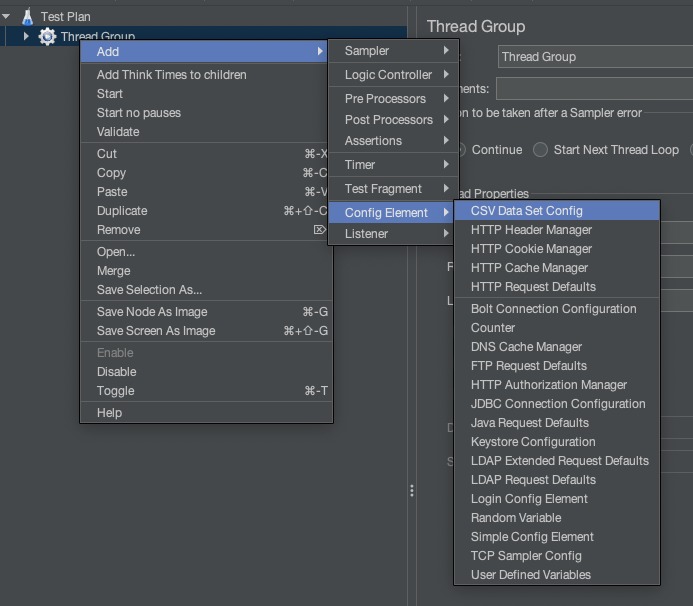Click the Thread Group gear icon
The width and height of the screenshot is (693, 606).
pyautogui.click(x=47, y=36)
